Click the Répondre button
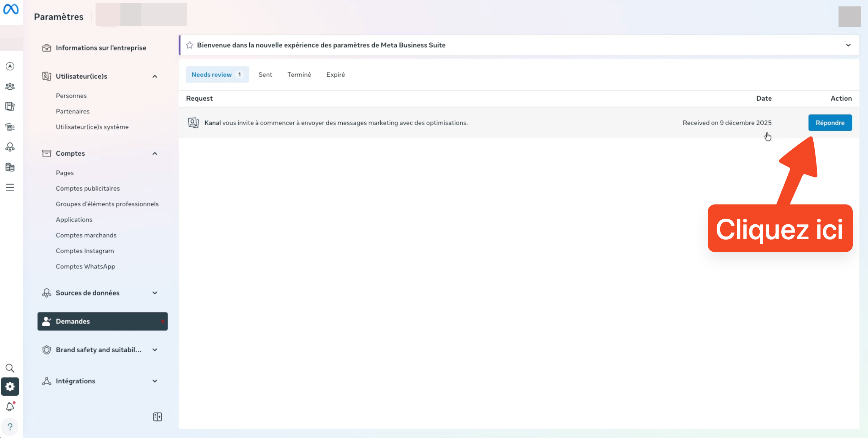The width and height of the screenshot is (868, 438). coord(830,123)
